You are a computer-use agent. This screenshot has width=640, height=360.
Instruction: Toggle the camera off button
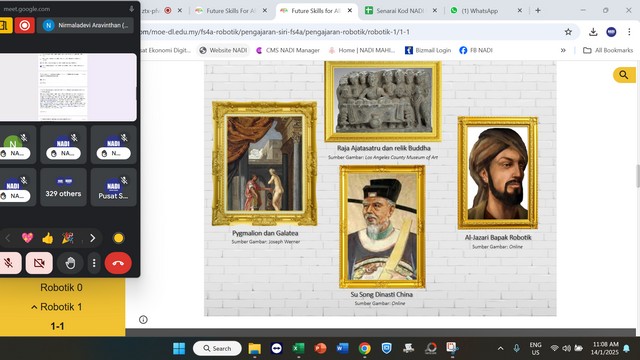point(39,263)
